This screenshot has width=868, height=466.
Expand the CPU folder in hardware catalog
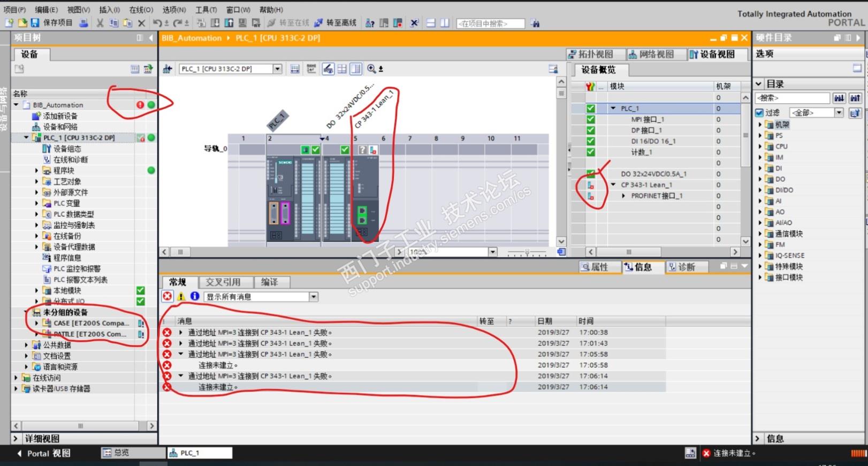(760, 146)
